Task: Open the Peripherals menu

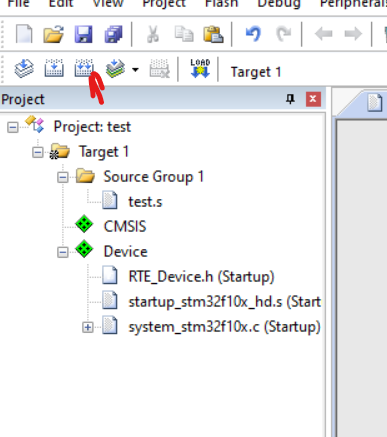Action: pos(353,4)
